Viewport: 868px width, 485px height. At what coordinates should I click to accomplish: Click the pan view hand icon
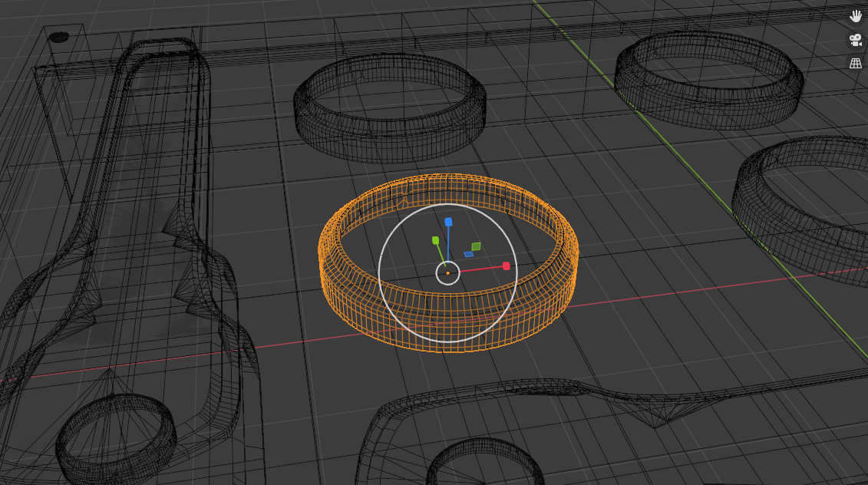coord(855,16)
